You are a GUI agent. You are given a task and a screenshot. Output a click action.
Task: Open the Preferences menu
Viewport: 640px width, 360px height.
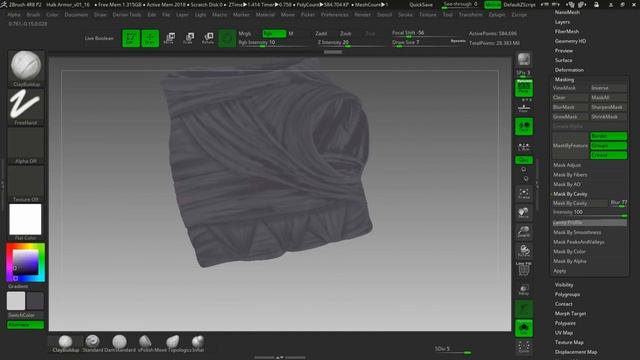tap(334, 15)
